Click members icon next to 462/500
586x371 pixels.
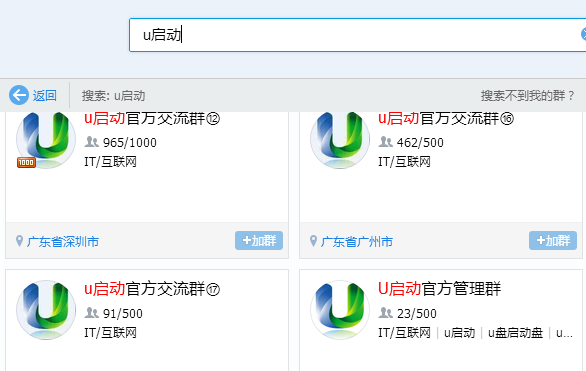[x=385, y=142]
